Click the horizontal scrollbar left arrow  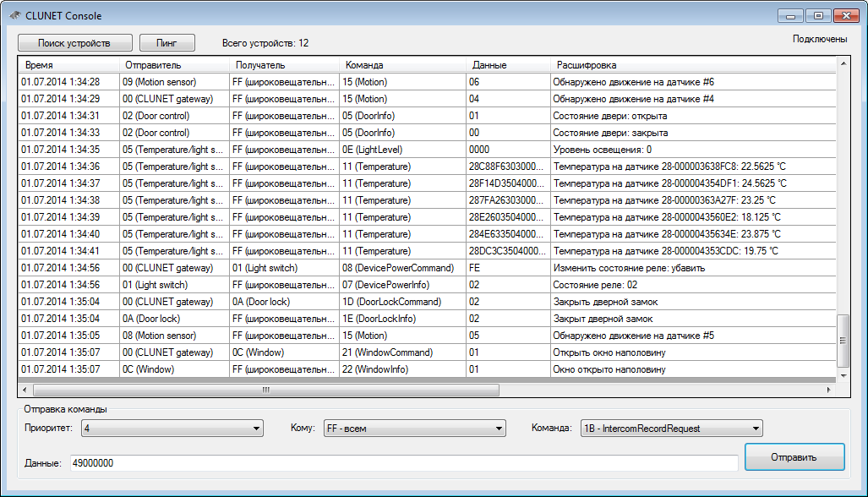click(x=25, y=390)
